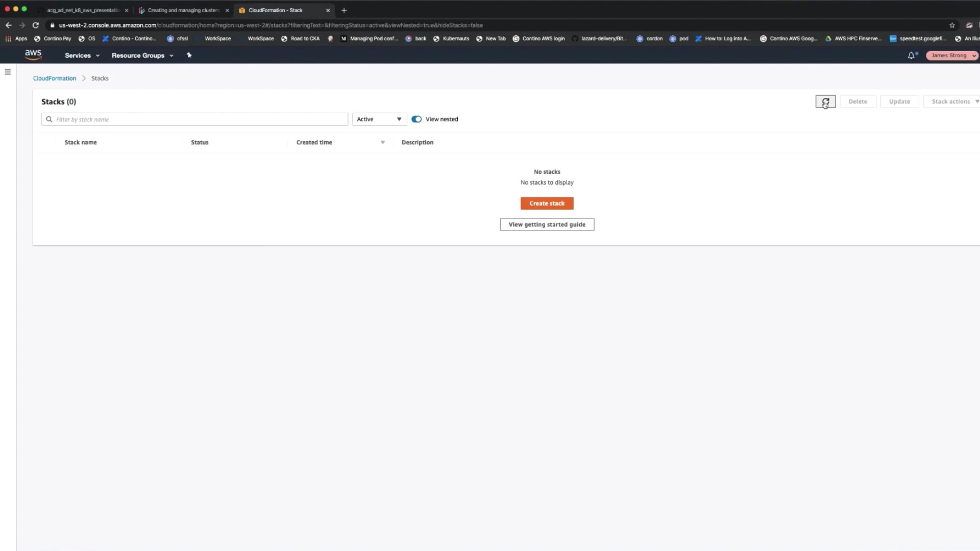Open the CloudFormation breadcrumb link
This screenshot has width=980, height=551.
[x=55, y=78]
